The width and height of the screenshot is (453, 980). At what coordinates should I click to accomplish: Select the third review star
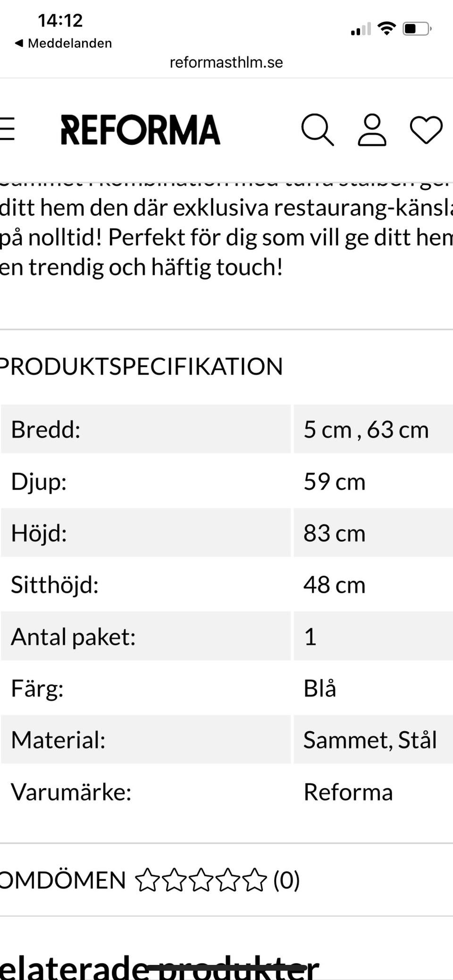[201, 880]
